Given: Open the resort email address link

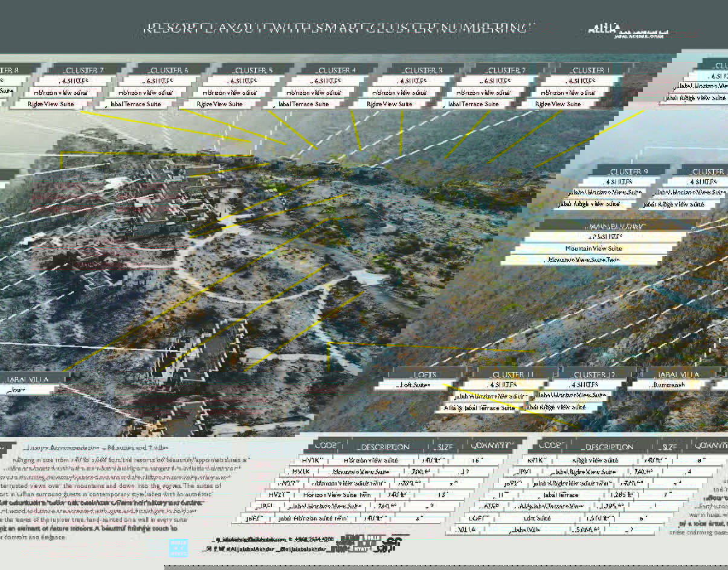Looking at the screenshot, I should (250, 539).
